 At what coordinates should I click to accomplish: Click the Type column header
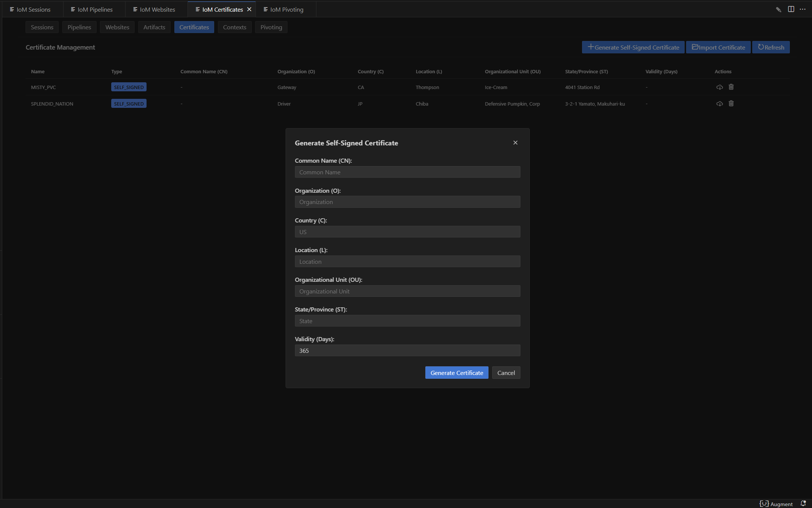116,71
